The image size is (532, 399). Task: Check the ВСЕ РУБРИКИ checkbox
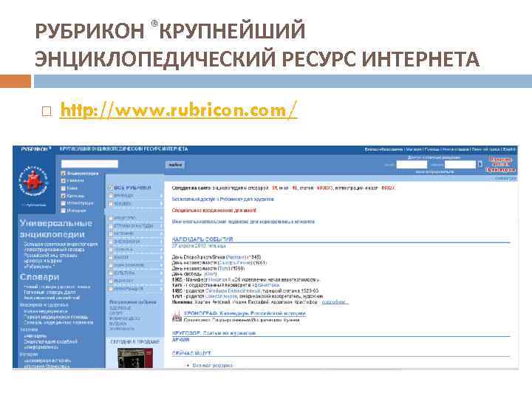point(110,187)
